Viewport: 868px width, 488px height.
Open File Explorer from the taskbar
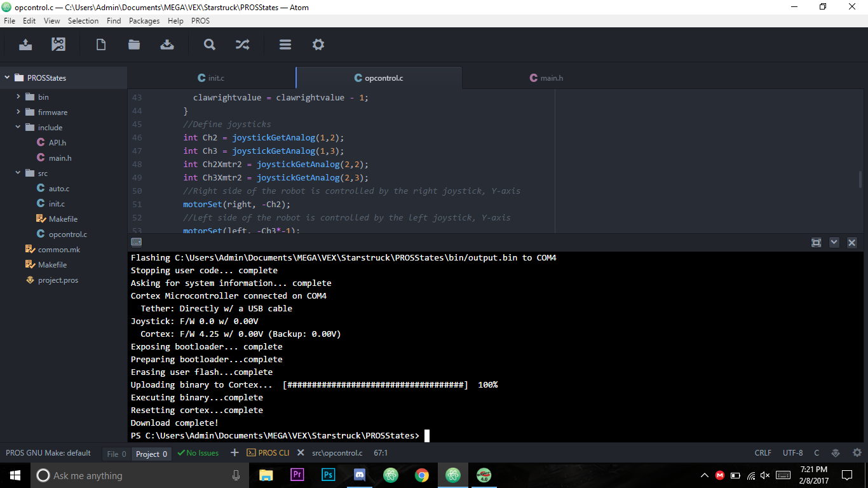266,475
